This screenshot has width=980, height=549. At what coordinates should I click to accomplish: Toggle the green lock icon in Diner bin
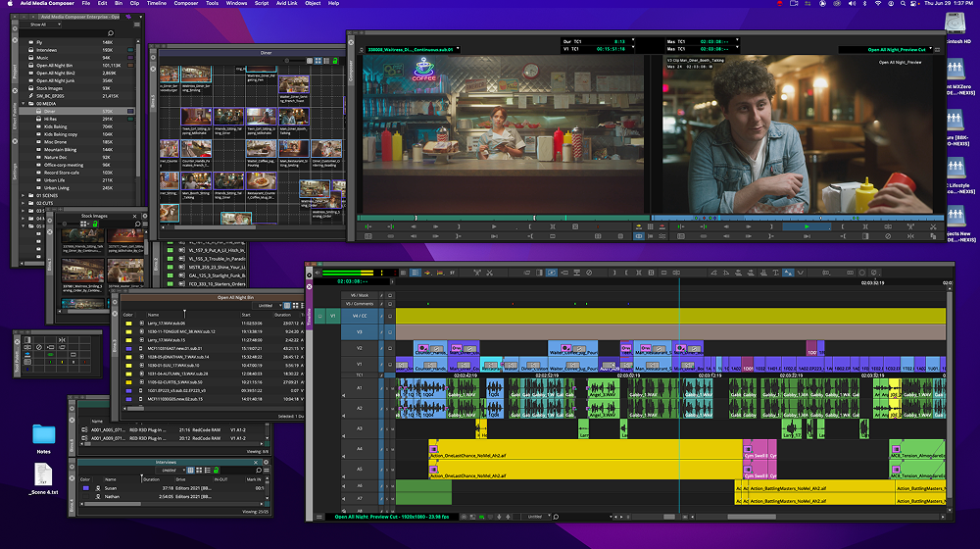tap(335, 61)
